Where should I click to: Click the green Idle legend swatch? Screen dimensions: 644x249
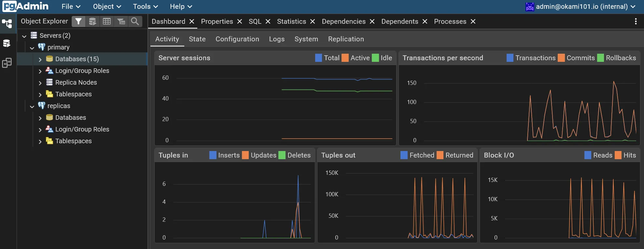375,58
